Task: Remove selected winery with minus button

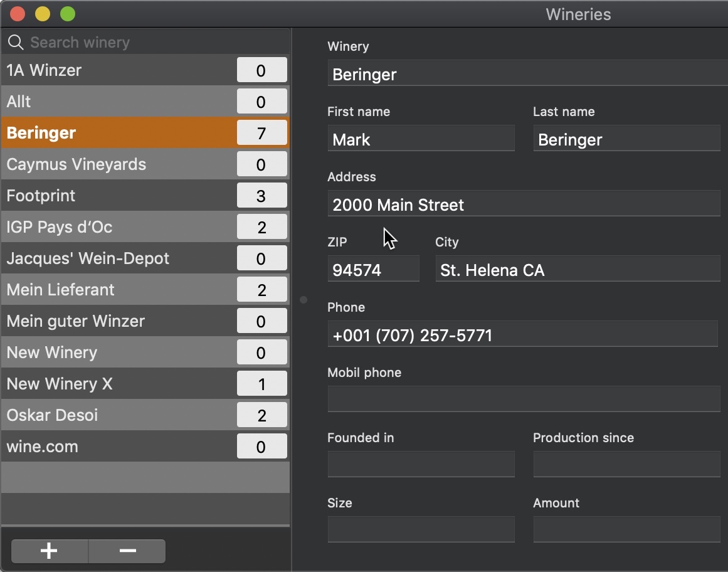Action: click(127, 551)
